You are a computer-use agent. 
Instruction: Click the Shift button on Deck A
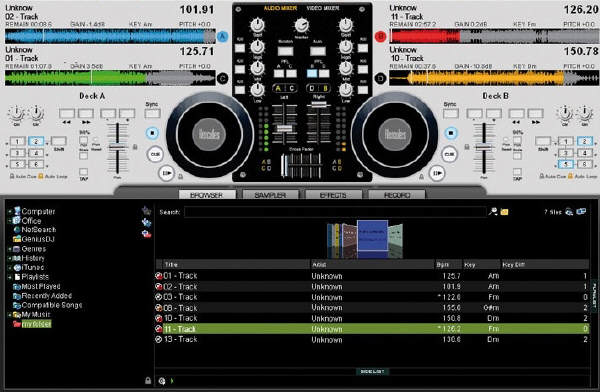(59, 141)
